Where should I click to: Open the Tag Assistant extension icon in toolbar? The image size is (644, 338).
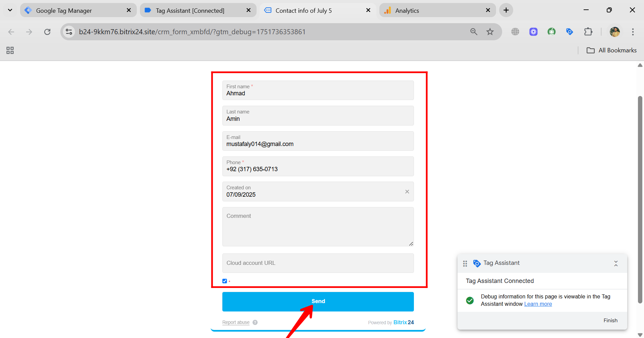570,32
